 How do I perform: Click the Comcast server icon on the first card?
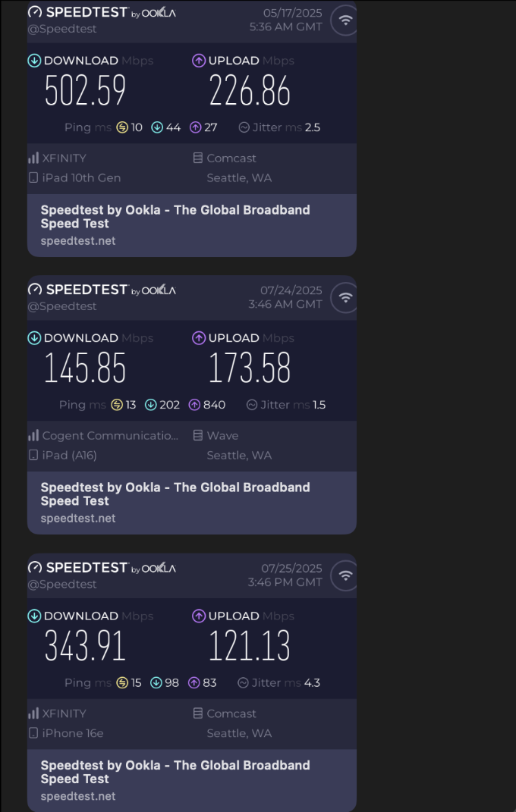click(x=198, y=158)
